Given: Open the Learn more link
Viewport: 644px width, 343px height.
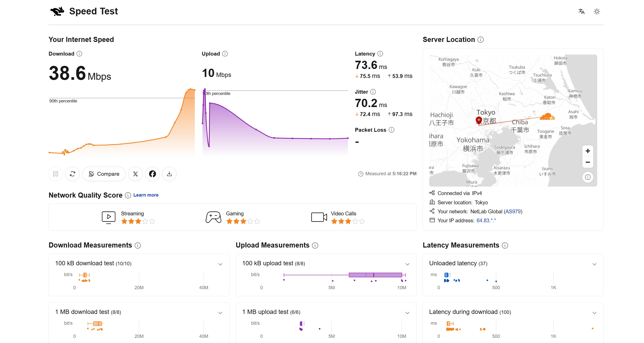Looking at the screenshot, I should click(146, 195).
